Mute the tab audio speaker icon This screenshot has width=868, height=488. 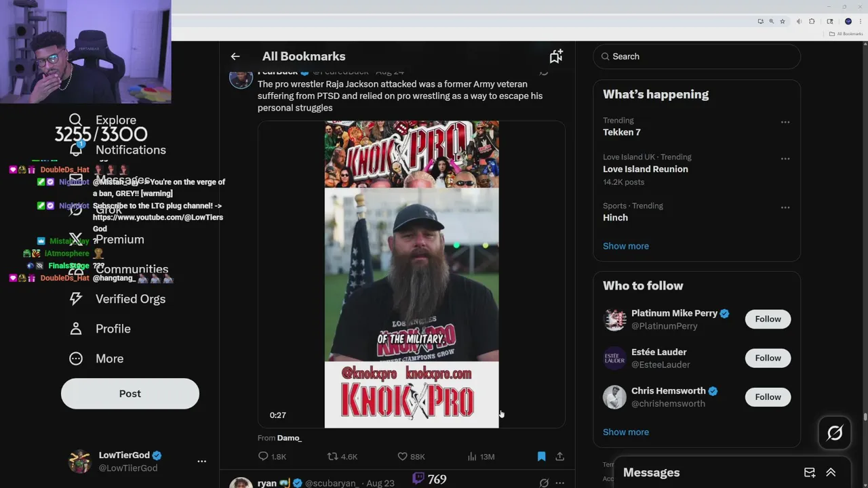[x=800, y=22]
